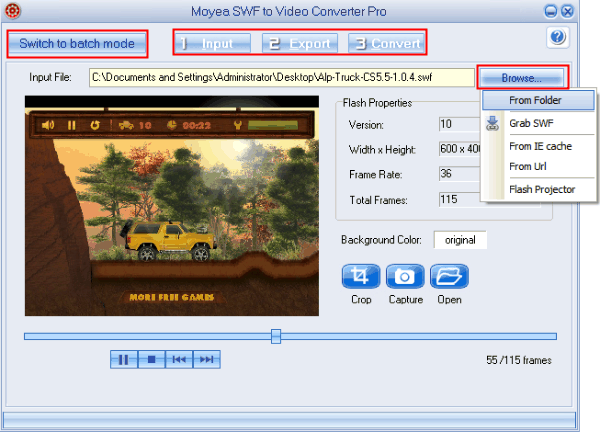Open the Convert step tab
The image size is (600, 432).
tap(386, 43)
